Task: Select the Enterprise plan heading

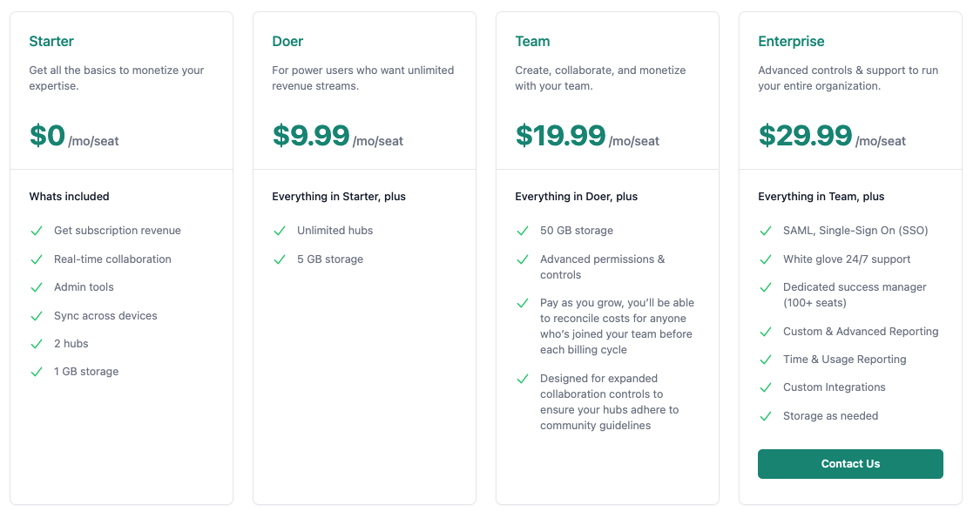Action: 791,41
